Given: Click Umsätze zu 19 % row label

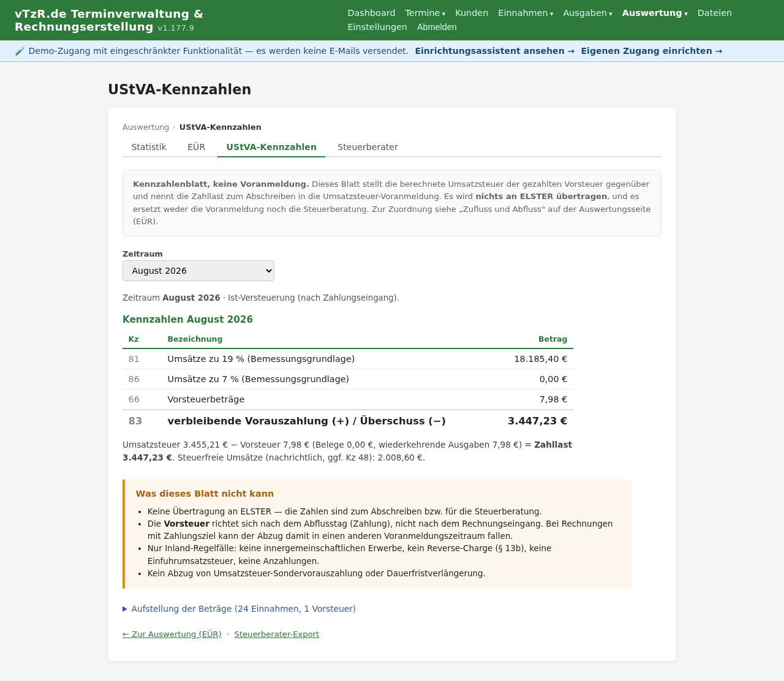Looking at the screenshot, I should tap(261, 359).
